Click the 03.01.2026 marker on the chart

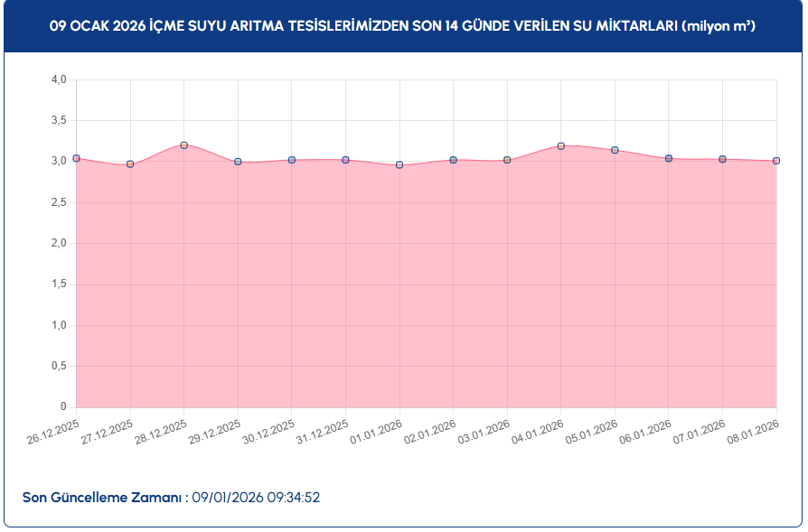(507, 160)
